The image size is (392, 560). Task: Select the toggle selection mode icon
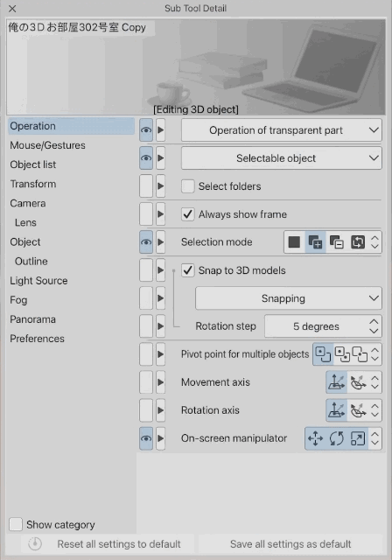point(357,242)
